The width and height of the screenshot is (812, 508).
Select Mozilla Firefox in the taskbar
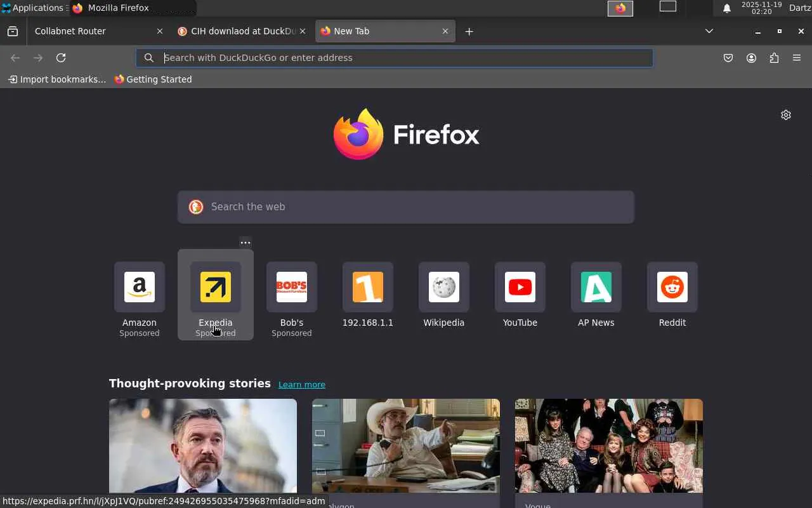click(133, 8)
